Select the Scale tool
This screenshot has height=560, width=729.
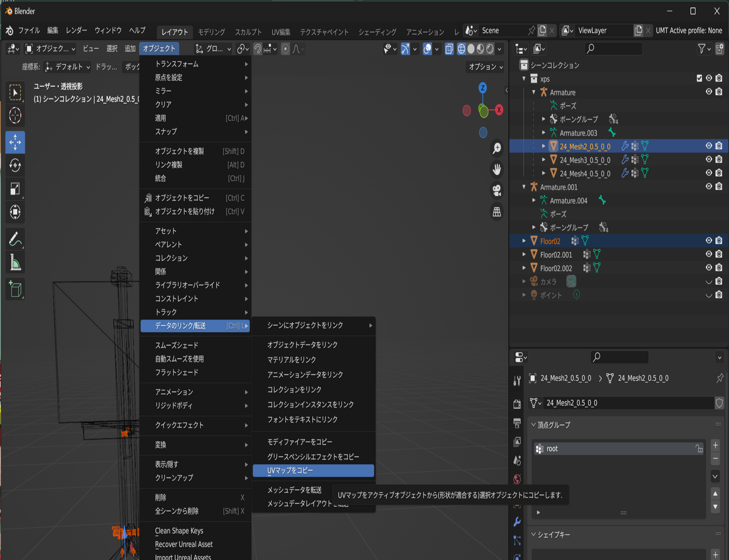point(15,189)
